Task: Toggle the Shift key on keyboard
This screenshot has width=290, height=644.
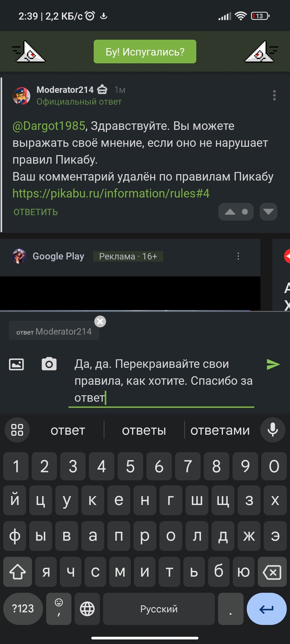Action: 17,572
